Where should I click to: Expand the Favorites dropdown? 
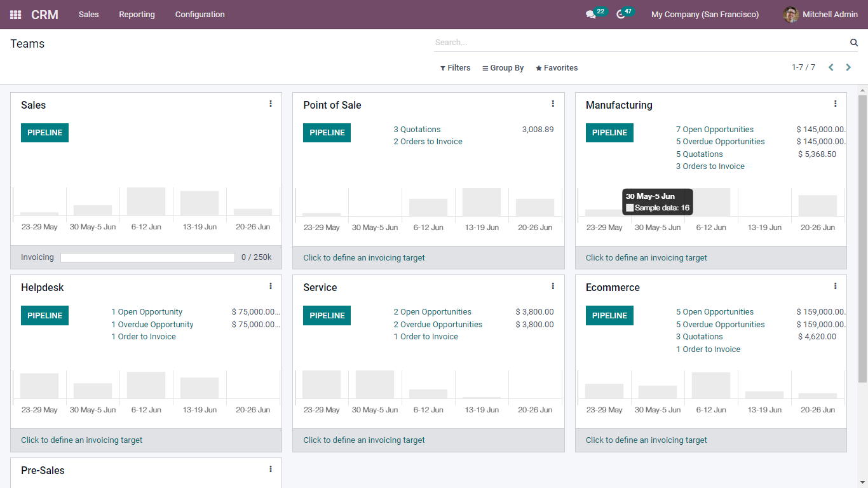coord(557,68)
